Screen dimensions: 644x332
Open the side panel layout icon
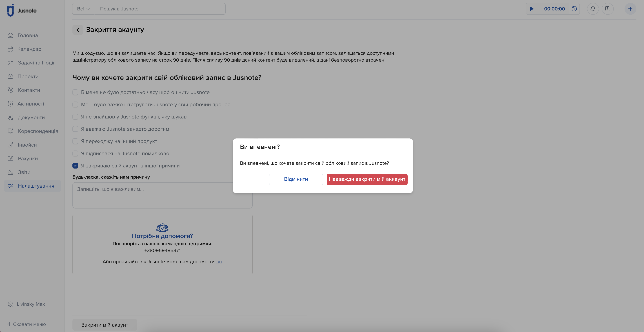(x=608, y=9)
